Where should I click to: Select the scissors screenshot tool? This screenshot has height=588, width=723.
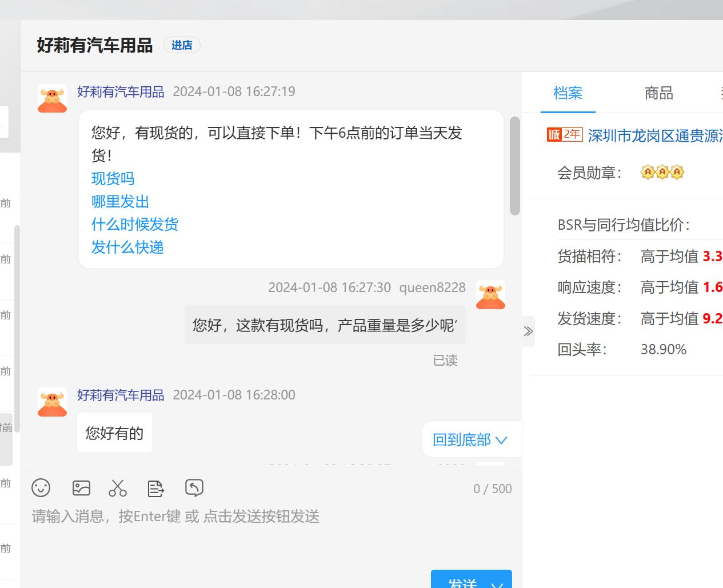pos(118,488)
